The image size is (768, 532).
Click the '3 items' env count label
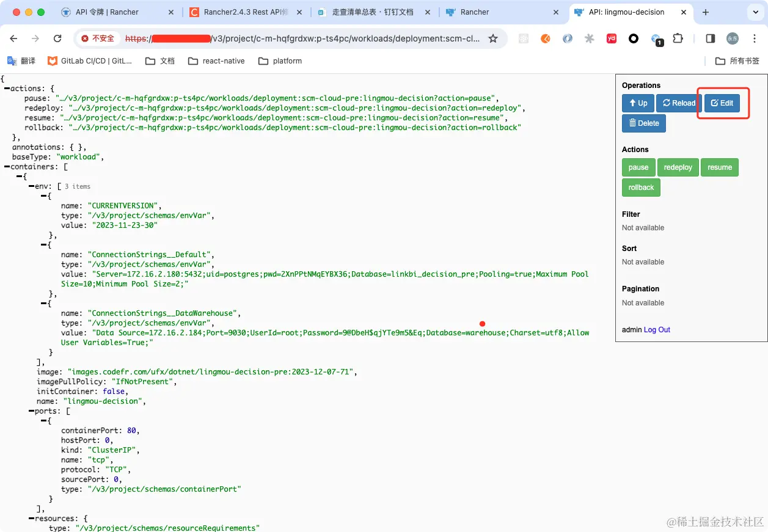(78, 186)
